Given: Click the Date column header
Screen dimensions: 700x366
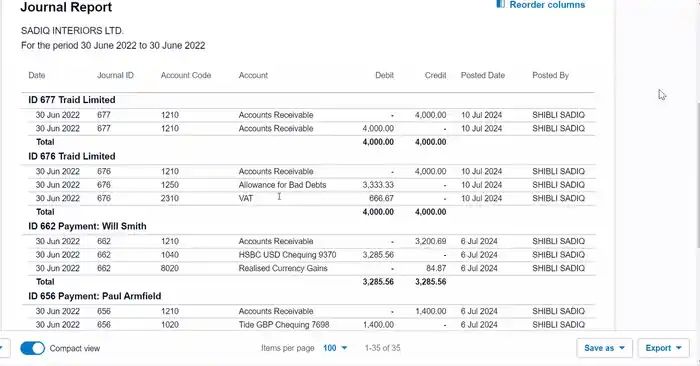Looking at the screenshot, I should [x=37, y=75].
